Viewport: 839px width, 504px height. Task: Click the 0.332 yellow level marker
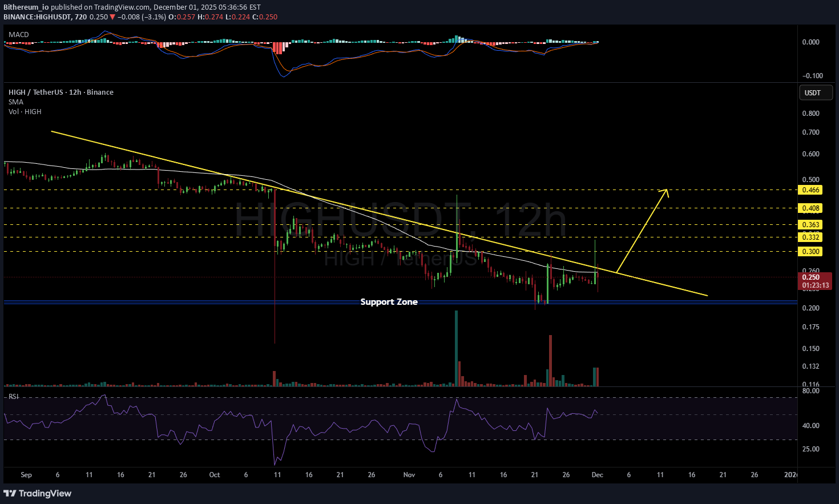(810, 237)
